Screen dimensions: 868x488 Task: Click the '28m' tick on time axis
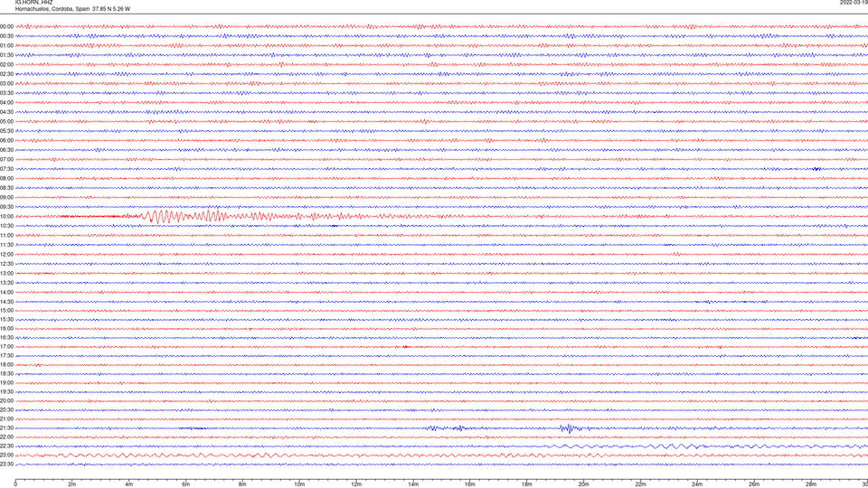(x=811, y=484)
